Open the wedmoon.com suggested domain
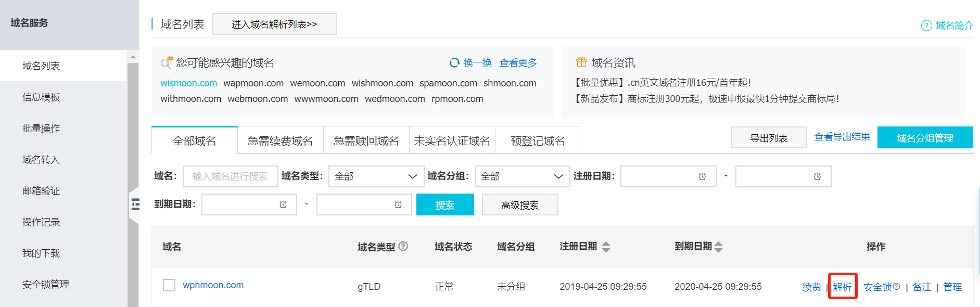980x307 pixels. (395, 99)
